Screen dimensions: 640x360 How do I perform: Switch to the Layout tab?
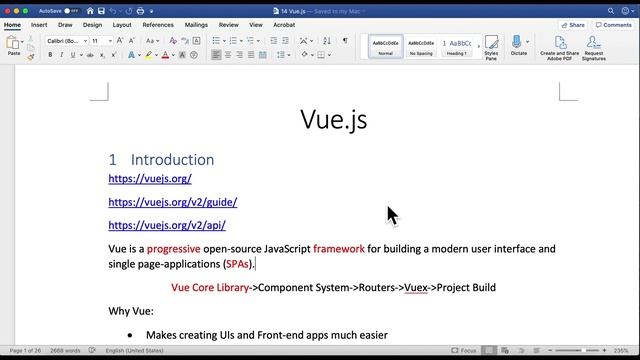[x=122, y=25]
